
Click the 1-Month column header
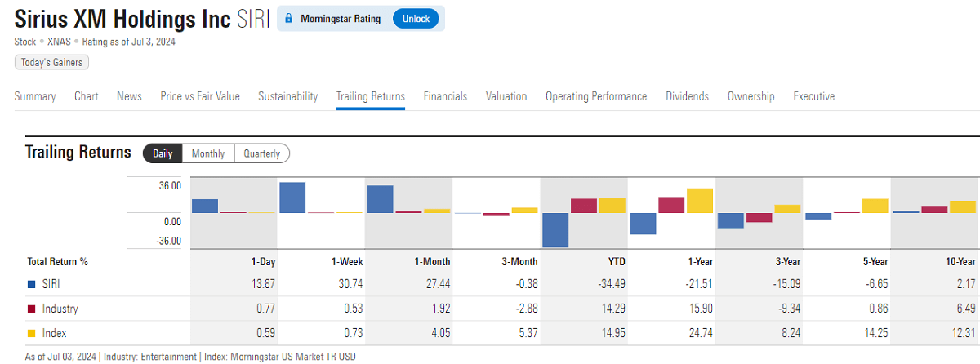[x=433, y=262]
